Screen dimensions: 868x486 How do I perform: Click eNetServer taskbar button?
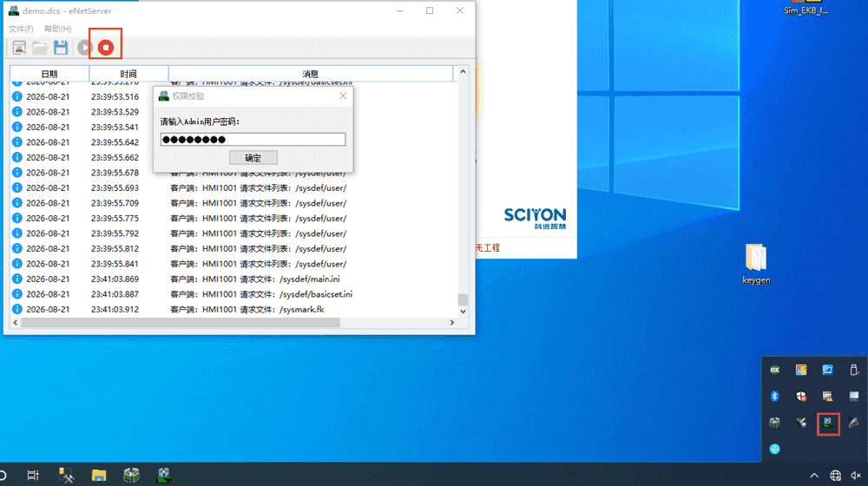click(164, 475)
